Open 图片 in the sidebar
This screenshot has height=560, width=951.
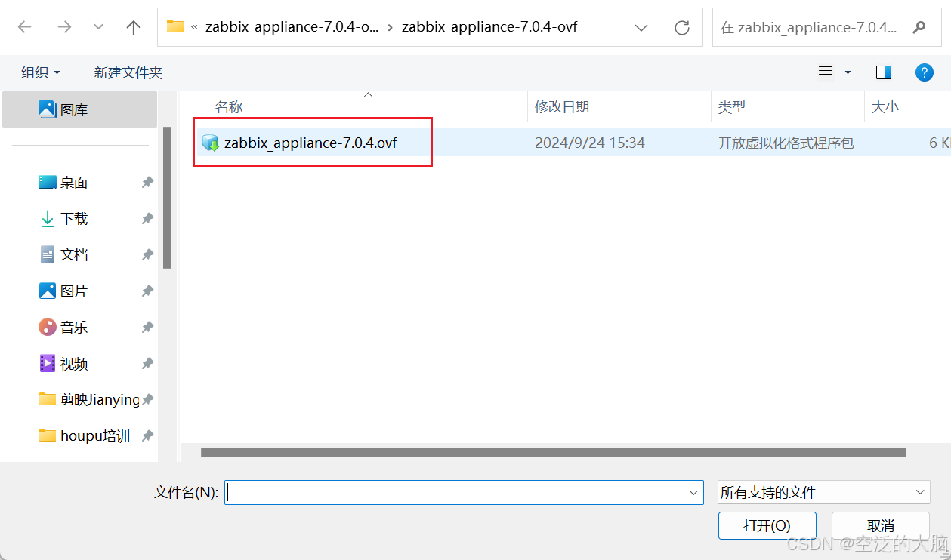coord(74,291)
